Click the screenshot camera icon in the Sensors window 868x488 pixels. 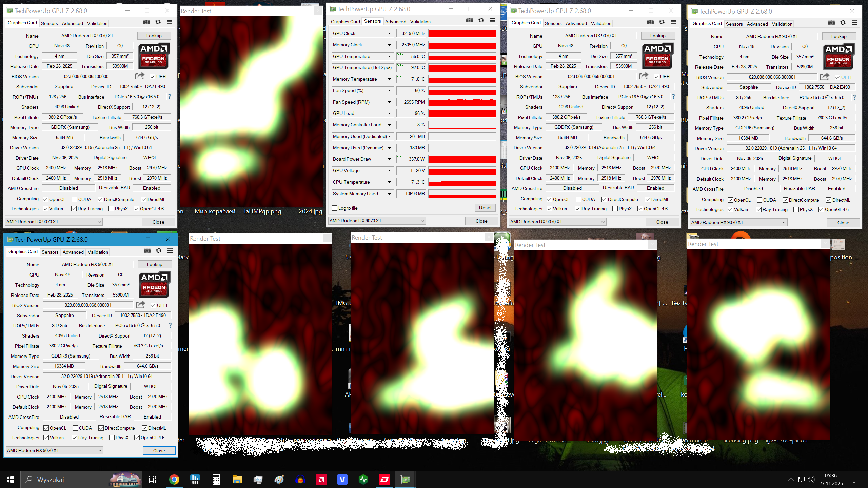(x=469, y=20)
